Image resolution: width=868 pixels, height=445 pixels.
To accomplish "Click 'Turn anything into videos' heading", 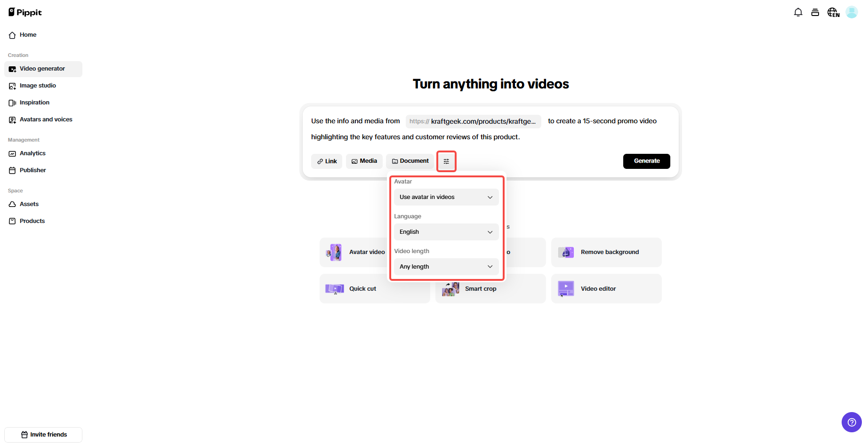I will (491, 84).
